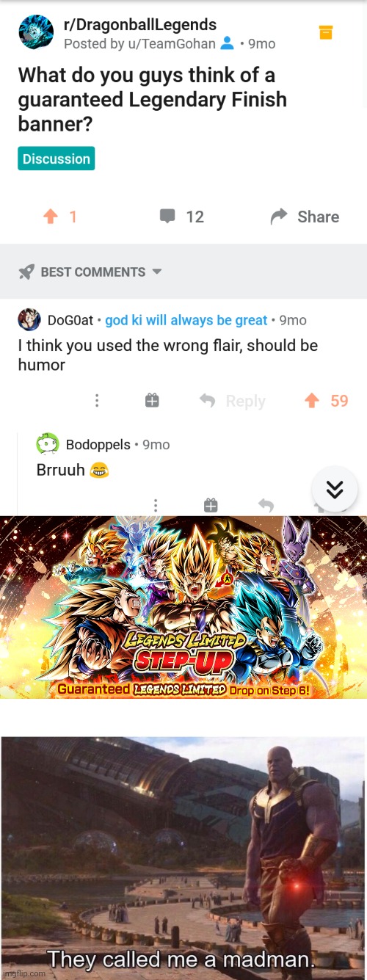
Task: Click the Share arrow icon
Action: coord(279,217)
